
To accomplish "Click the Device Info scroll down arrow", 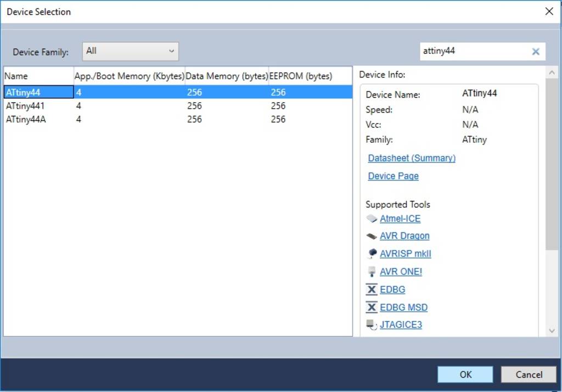I will [x=552, y=331].
